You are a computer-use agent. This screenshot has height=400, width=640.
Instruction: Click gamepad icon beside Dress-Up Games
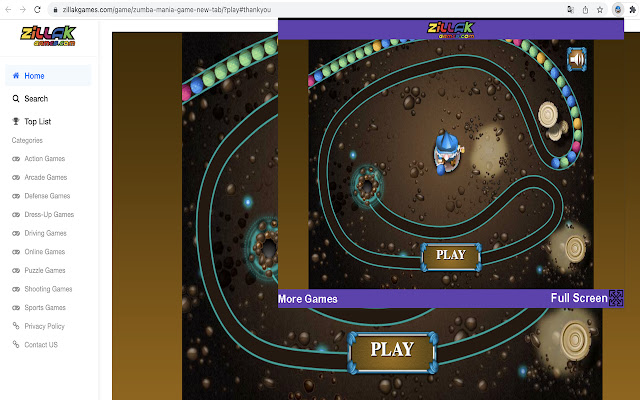click(16, 215)
